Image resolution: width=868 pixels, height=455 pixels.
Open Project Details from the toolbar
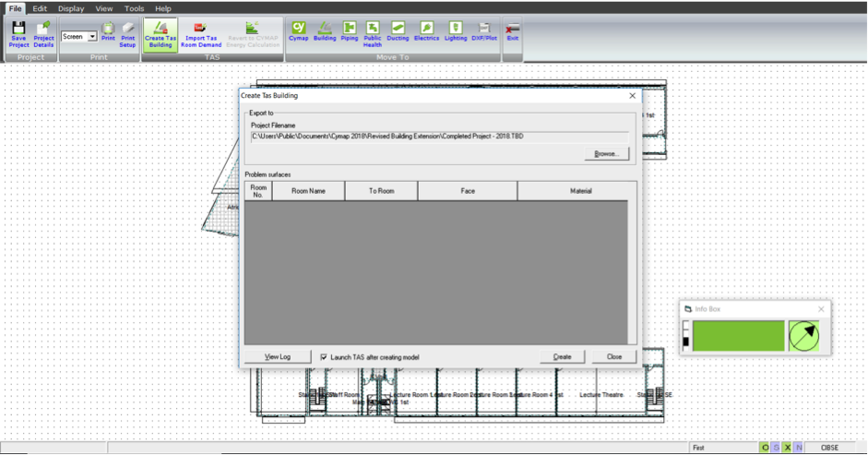pos(43,35)
